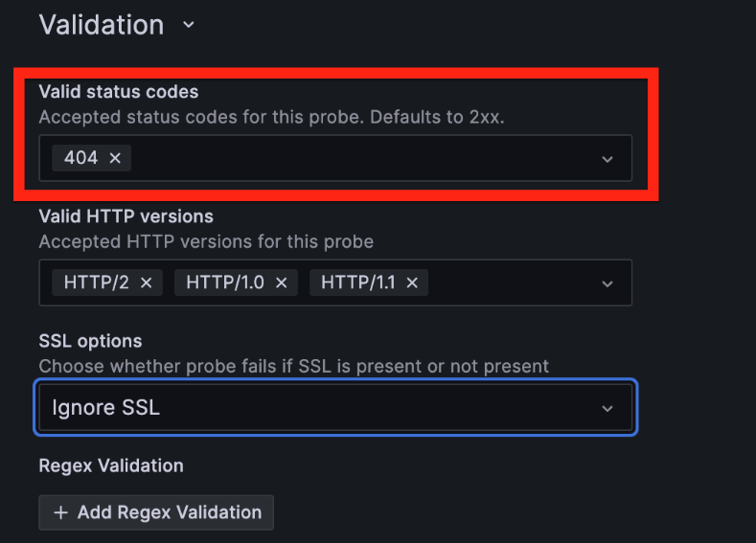Expand the SSL options dropdown chevron
Screen dimensions: 756x543
607,409
